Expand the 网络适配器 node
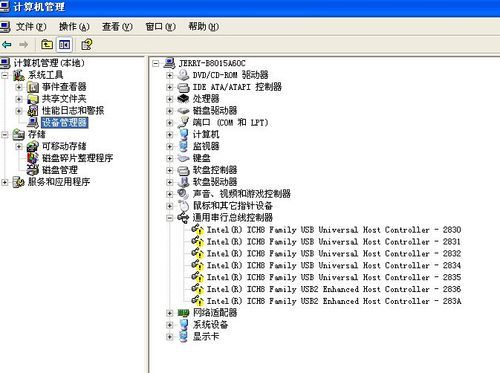500x373 pixels. point(169,313)
